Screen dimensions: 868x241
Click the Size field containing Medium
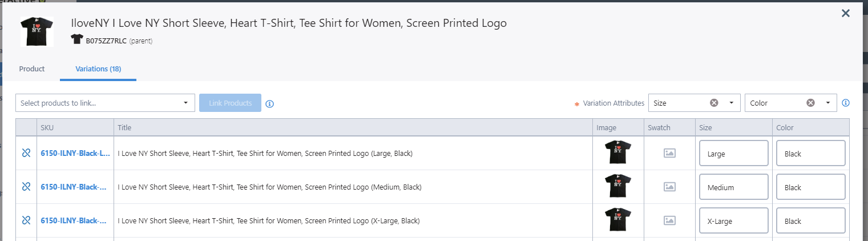click(x=733, y=187)
